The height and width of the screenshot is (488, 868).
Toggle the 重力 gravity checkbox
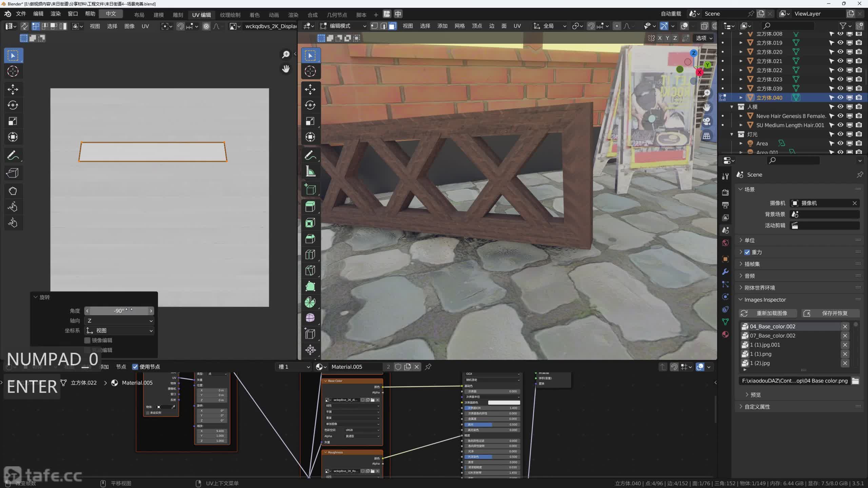[747, 252]
